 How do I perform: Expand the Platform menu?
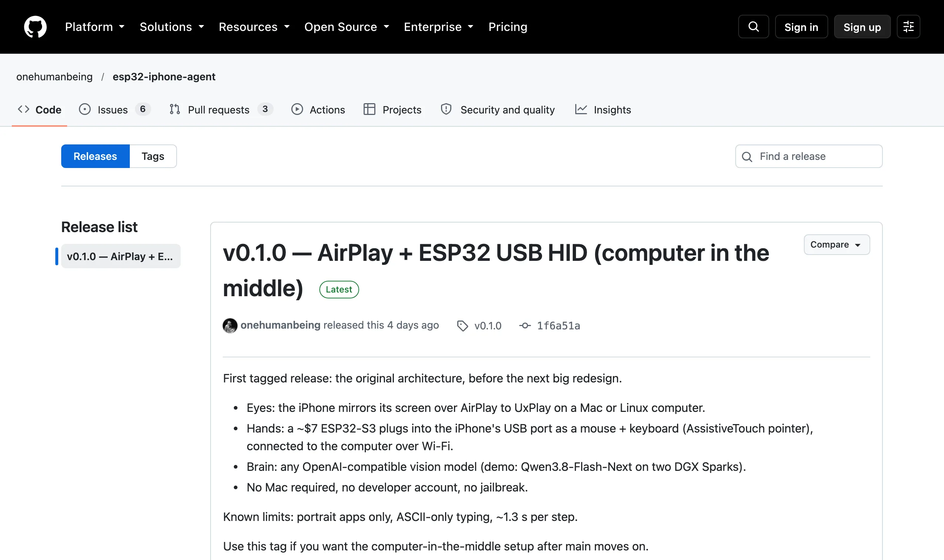(x=95, y=27)
